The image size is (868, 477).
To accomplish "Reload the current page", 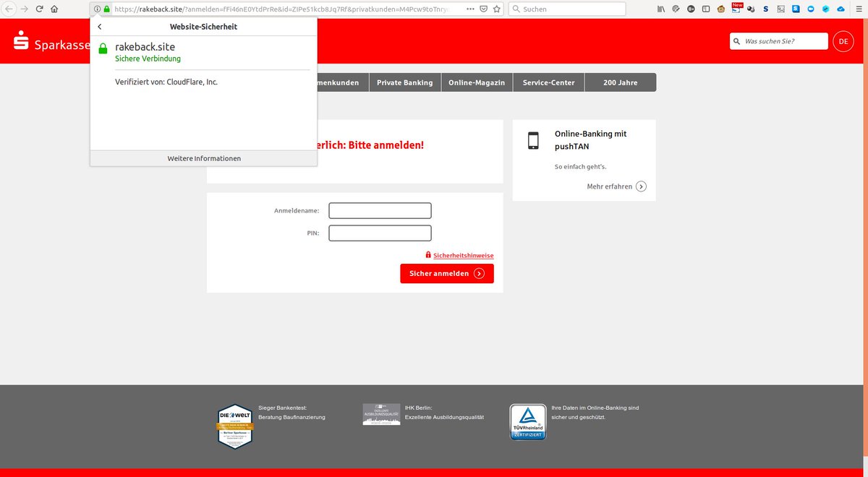I will 39,9.
